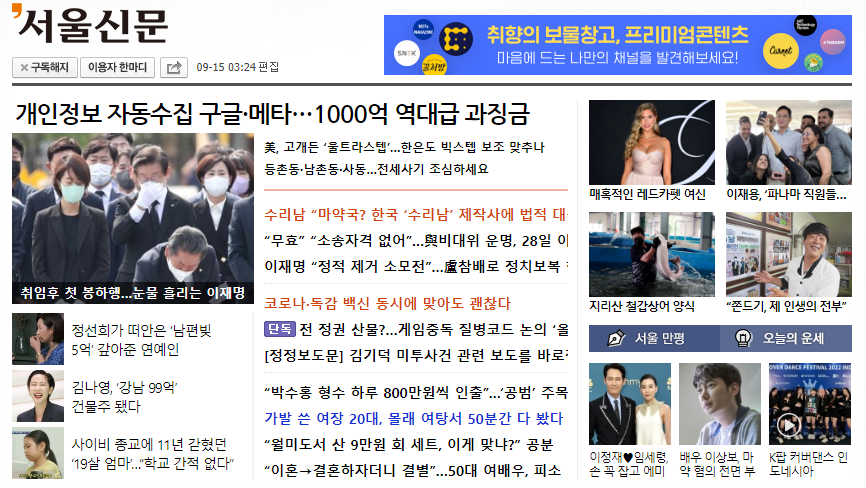Click the share arrow icon beside 이용자 한마디
866x488 pixels.
(x=174, y=68)
